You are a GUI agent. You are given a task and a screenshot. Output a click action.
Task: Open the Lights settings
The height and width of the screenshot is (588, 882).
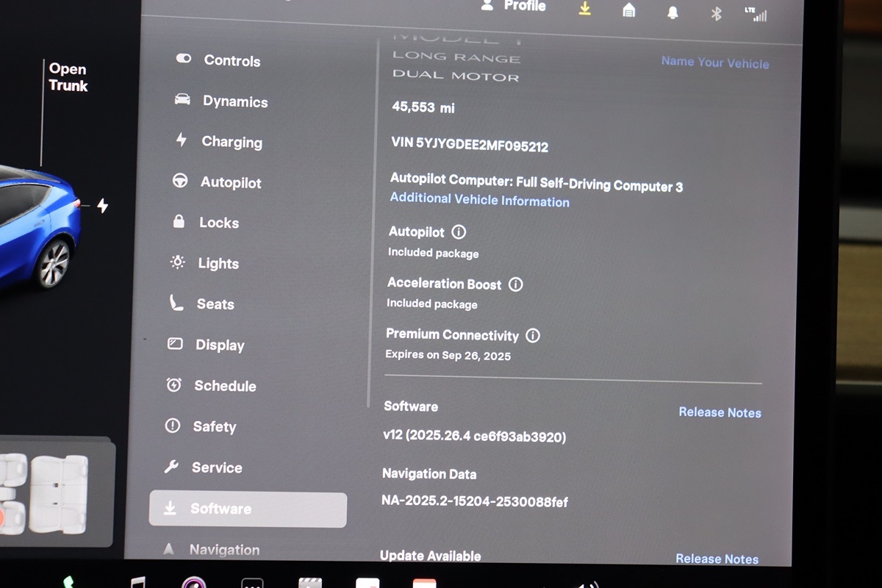point(205,263)
